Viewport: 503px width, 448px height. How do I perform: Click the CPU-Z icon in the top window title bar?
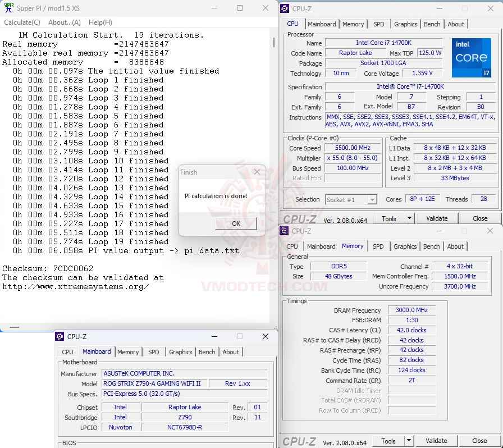[283, 8]
